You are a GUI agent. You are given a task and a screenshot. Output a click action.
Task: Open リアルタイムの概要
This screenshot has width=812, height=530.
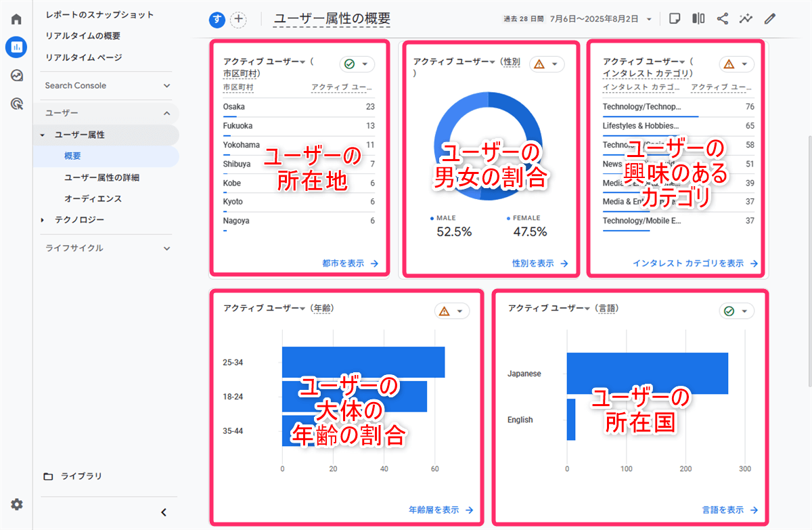tap(83, 36)
